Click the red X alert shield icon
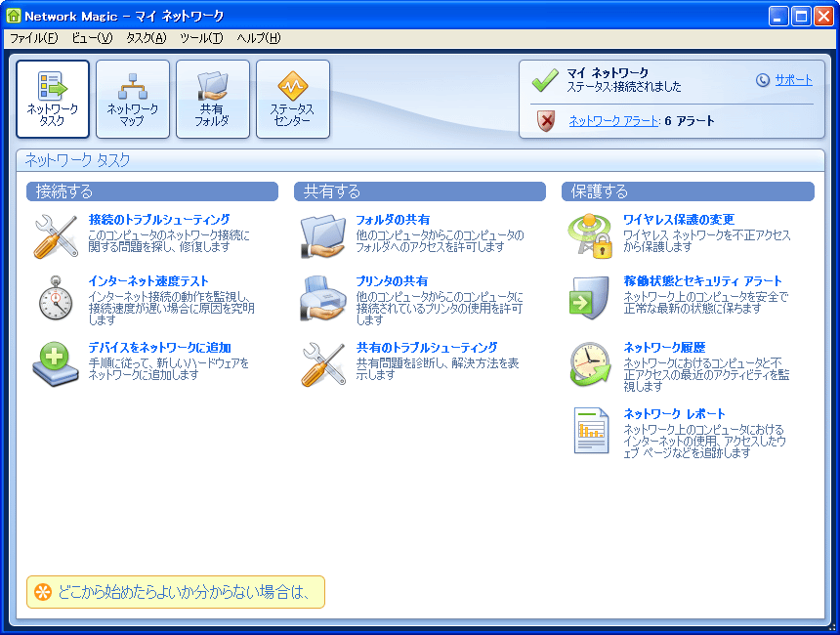The image size is (840, 635). click(546, 121)
